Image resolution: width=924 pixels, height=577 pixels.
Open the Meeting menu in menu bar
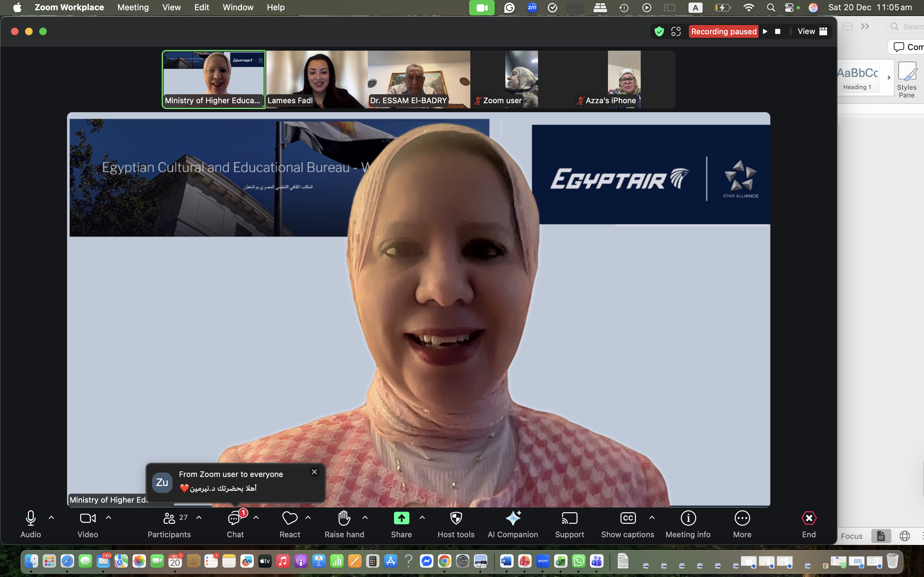[133, 7]
